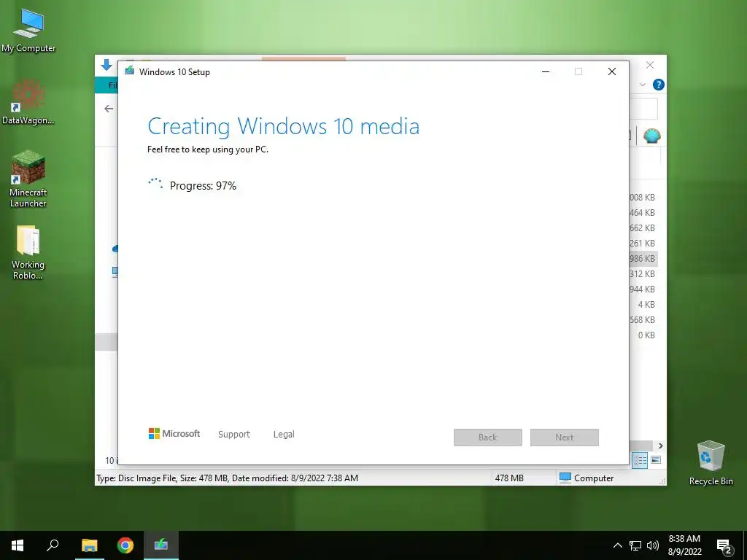Select the file row sized 986 KB
Viewport: 747px width, 560px height.
[x=643, y=259]
